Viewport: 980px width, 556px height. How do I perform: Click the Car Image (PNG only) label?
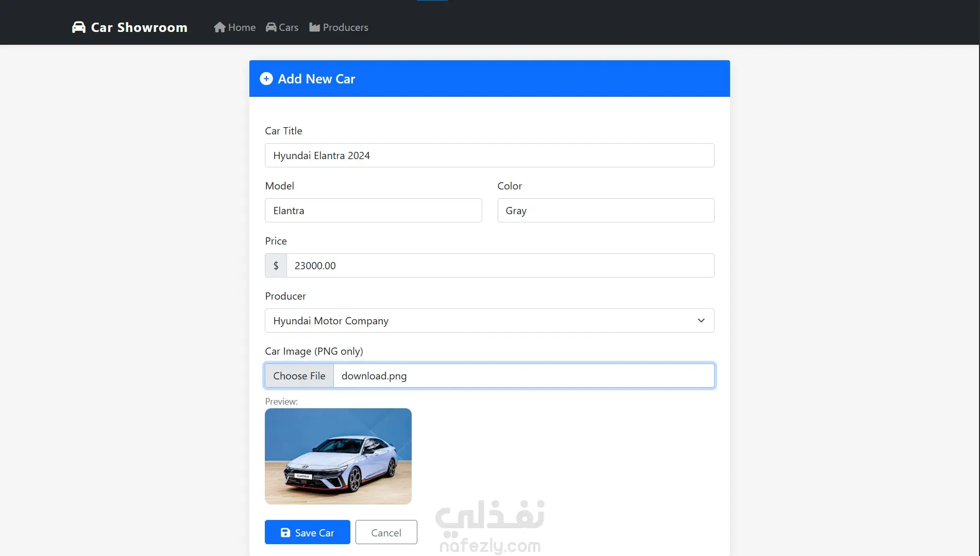(x=314, y=351)
